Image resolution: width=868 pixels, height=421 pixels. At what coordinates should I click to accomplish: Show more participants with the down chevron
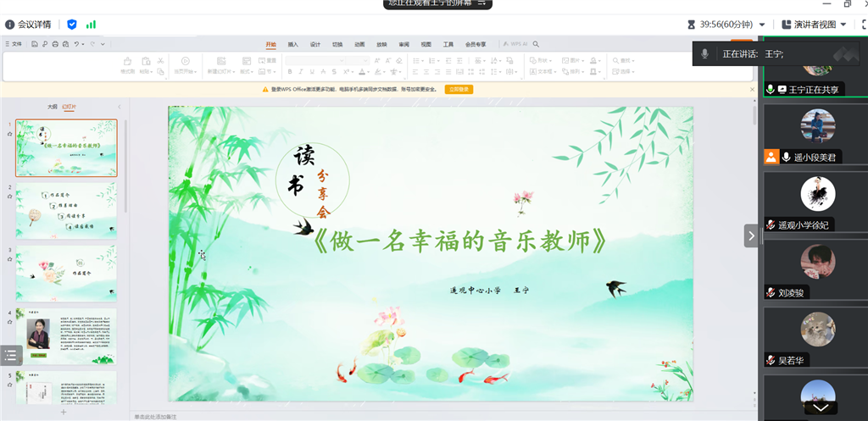coord(821,407)
